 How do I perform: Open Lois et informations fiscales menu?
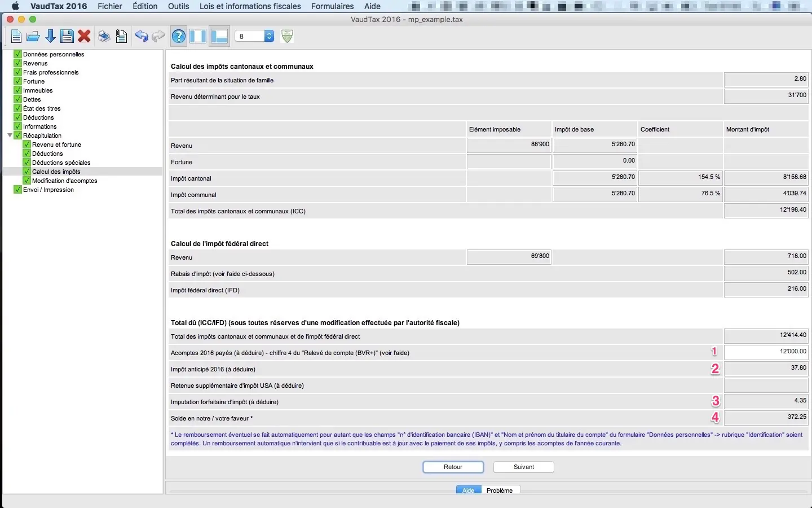(x=250, y=6)
